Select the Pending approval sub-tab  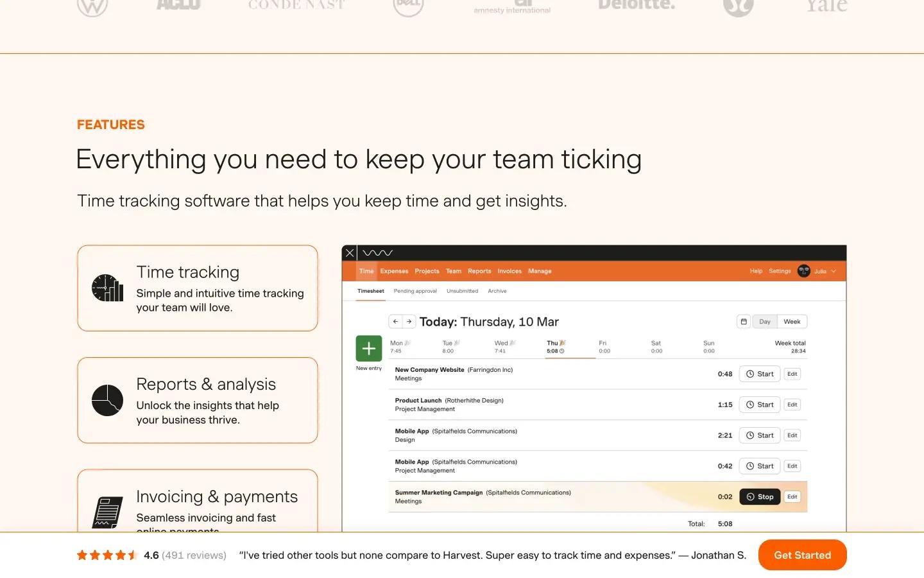415,291
